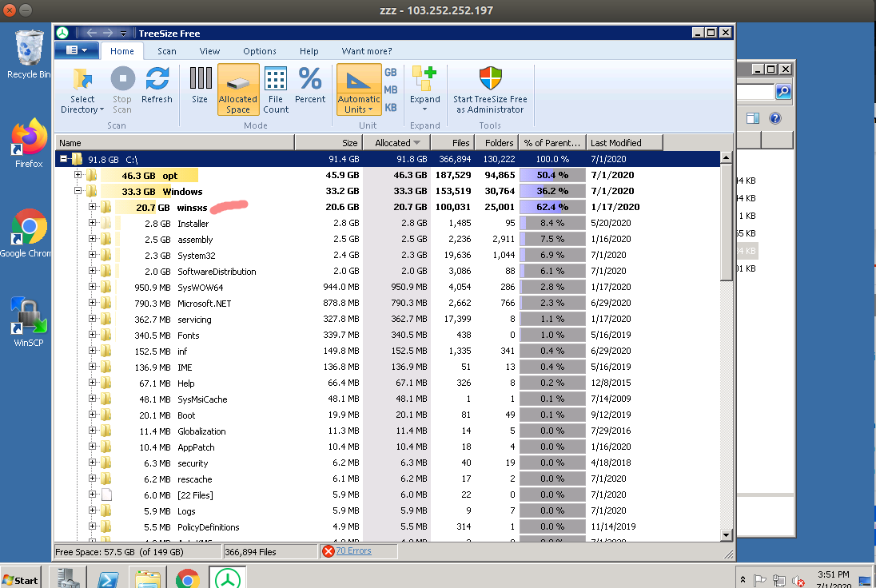The width and height of the screenshot is (876, 588).
Task: Open the Options ribbon tab
Action: tap(259, 51)
